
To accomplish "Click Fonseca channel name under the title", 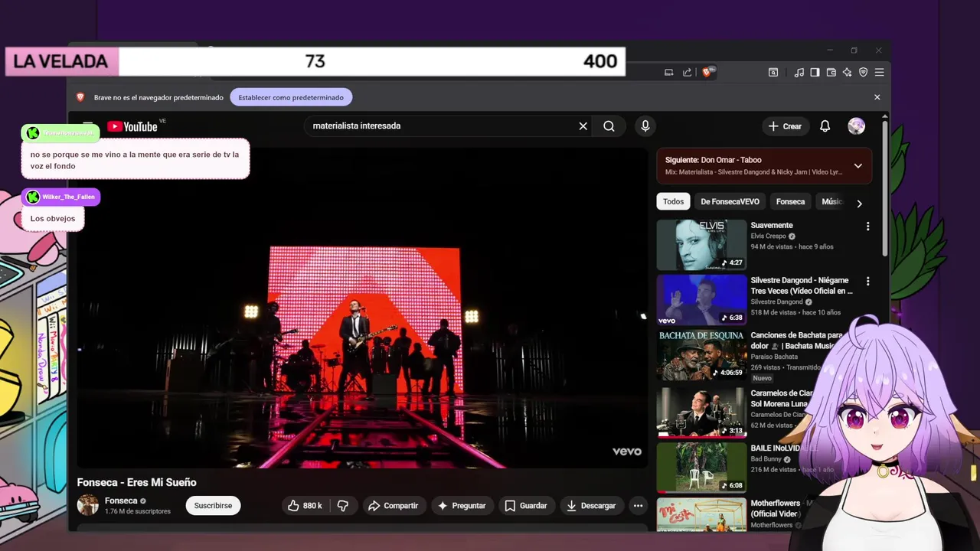I will pyautogui.click(x=121, y=500).
